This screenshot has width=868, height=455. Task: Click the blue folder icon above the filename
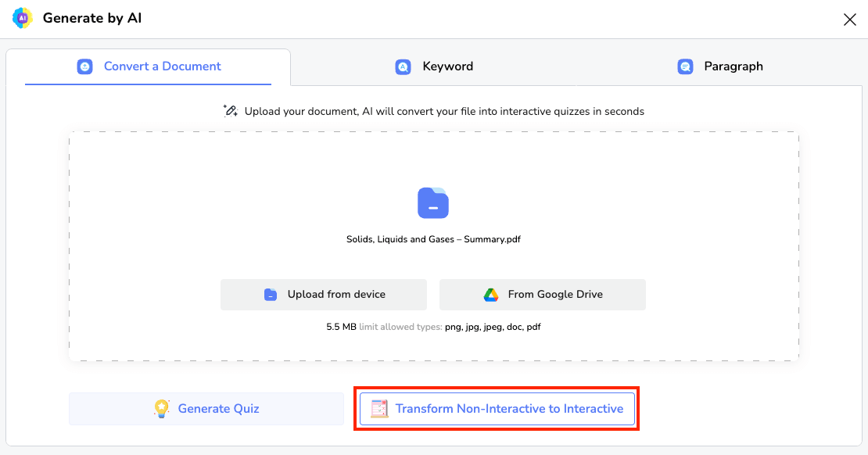tap(433, 203)
